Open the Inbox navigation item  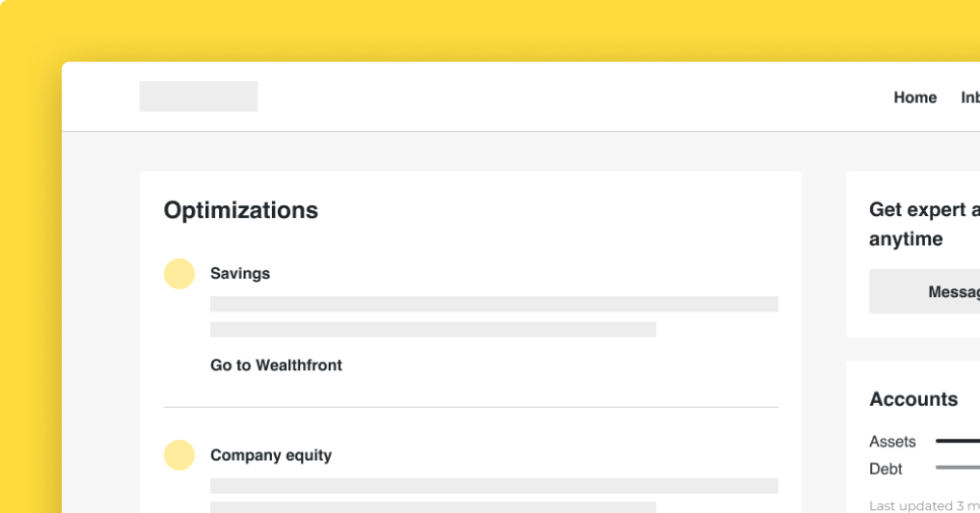[x=969, y=97]
